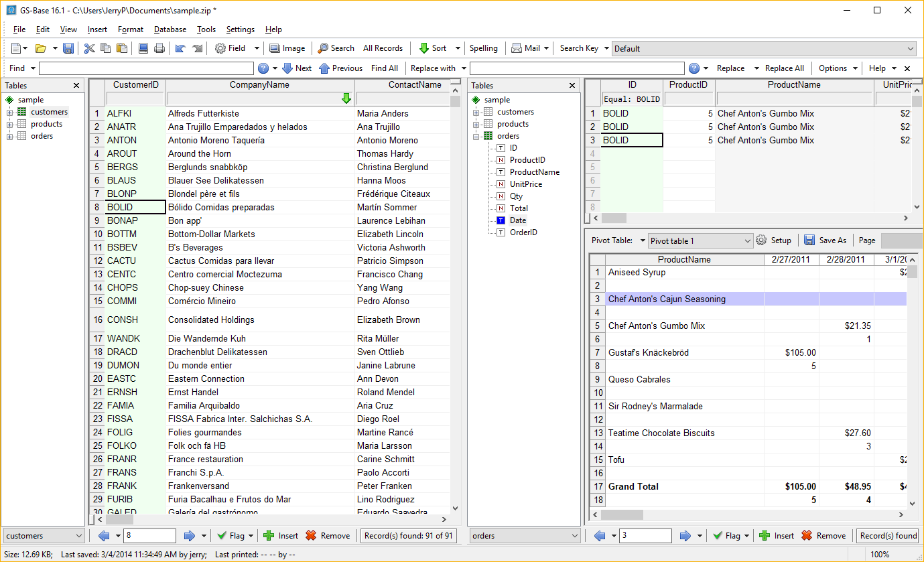Click the Replace All button

click(x=784, y=68)
